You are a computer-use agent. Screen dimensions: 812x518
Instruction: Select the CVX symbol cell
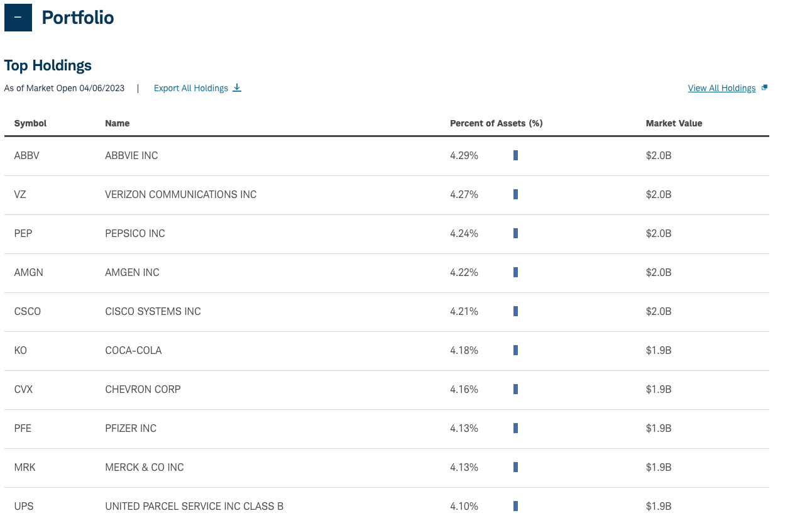[x=23, y=389]
